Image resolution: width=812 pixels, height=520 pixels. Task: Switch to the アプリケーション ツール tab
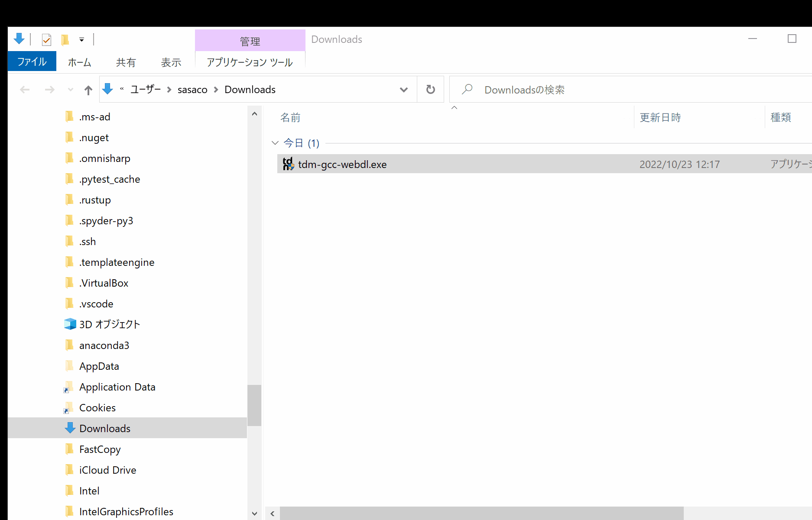tap(250, 62)
